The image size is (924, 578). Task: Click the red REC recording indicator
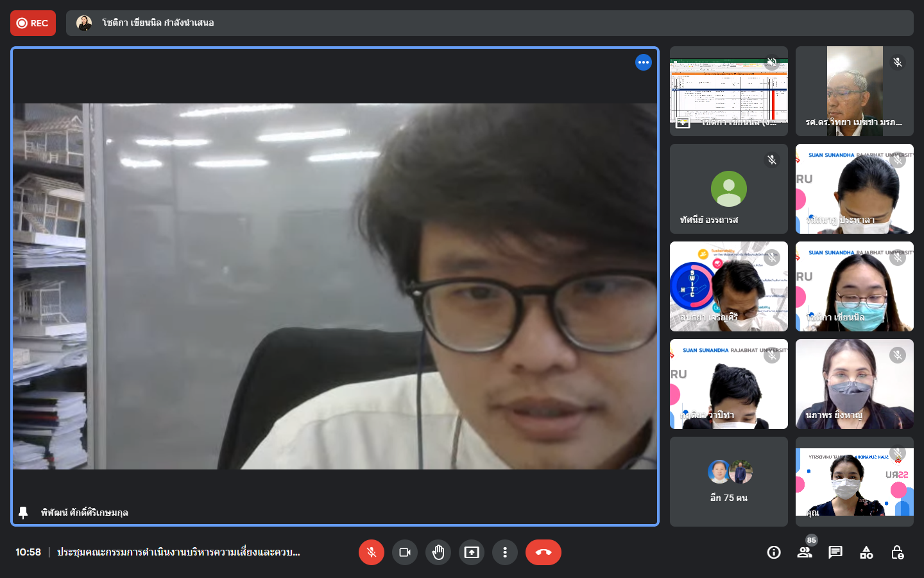tap(33, 23)
